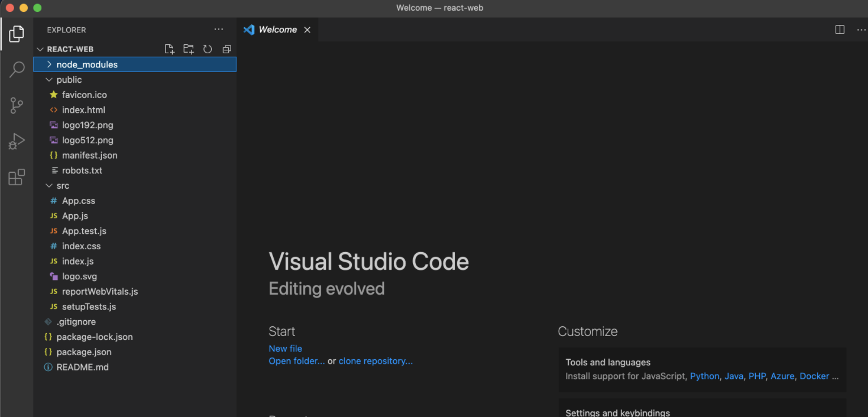Open README.md file
Screen dimensions: 868x417
[x=135, y=367]
